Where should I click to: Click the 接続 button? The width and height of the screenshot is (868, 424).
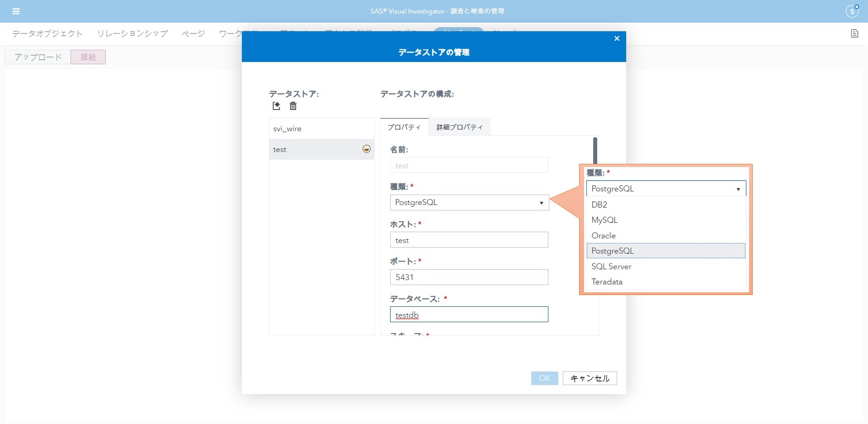coord(88,57)
